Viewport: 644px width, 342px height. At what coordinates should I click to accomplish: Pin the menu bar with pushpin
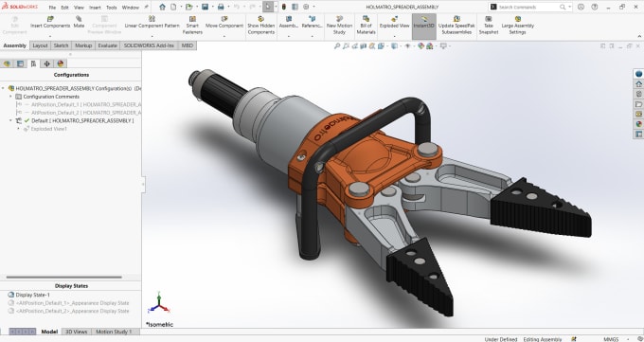coord(146,7)
